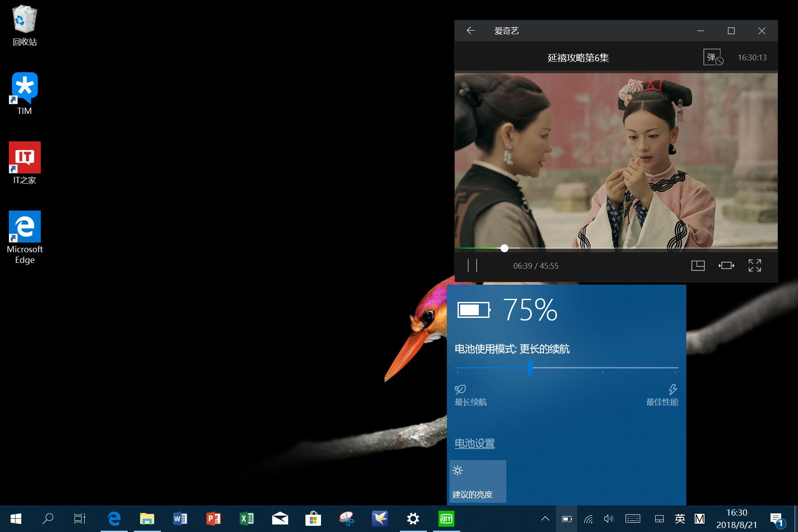Open Wi-Fi network tray icon
Viewport: 798px width, 532px height.
click(x=589, y=519)
